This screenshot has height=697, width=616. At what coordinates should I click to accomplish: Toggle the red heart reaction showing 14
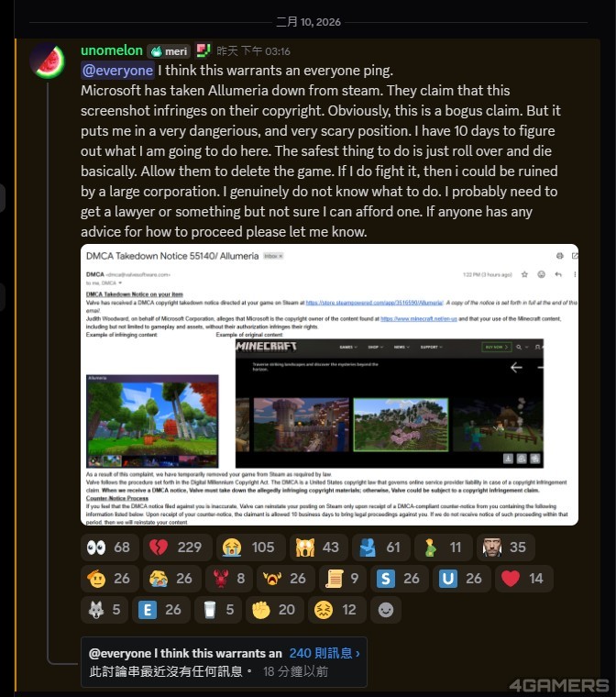(x=523, y=578)
